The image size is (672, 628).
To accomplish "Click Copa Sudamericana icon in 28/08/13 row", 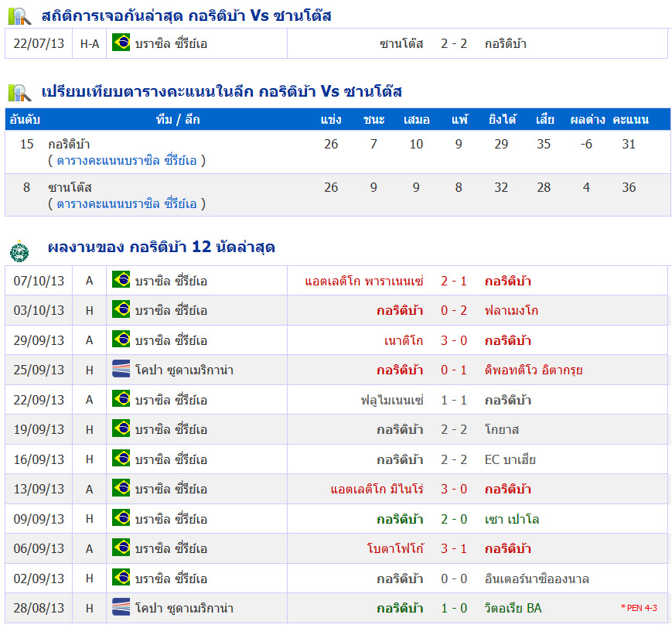I will [x=121, y=607].
